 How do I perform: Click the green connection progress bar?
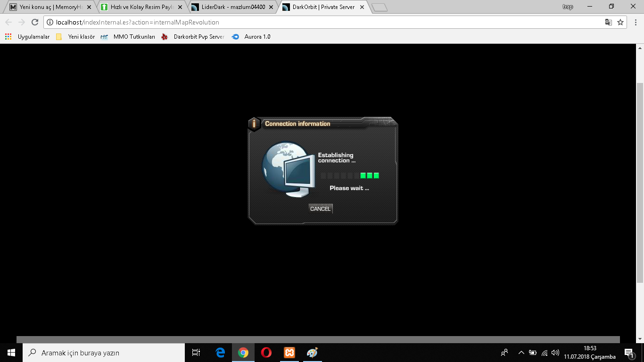coord(350,176)
